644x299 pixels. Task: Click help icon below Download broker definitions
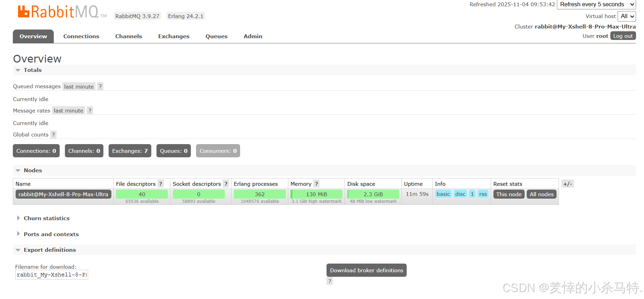[x=330, y=281]
